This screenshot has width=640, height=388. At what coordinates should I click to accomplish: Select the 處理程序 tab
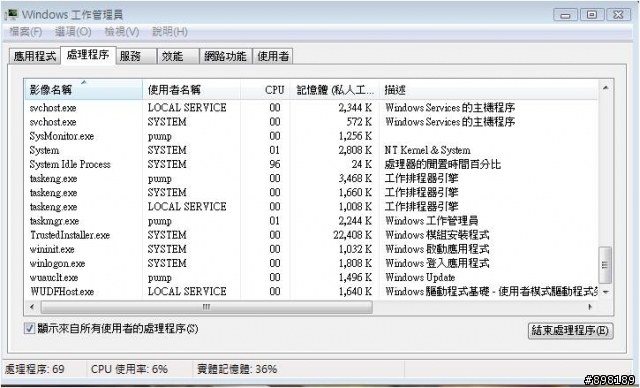88,55
